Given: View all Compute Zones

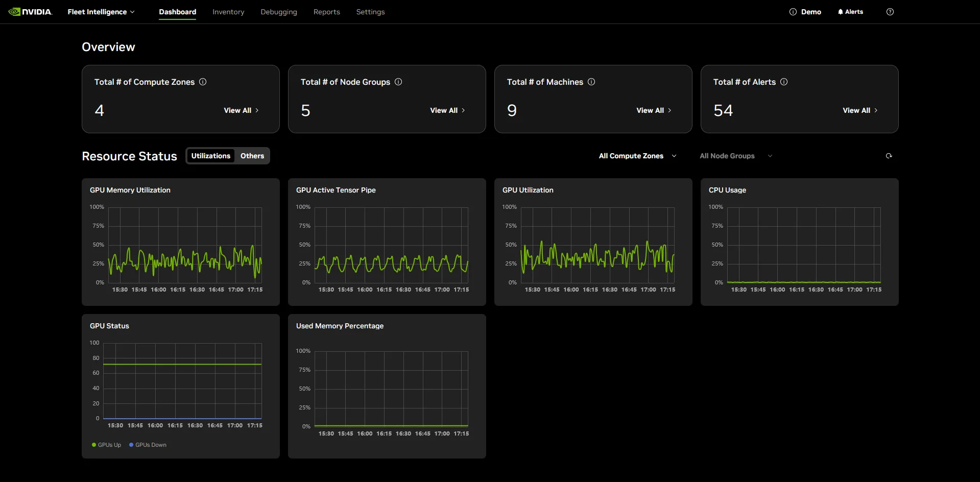Looking at the screenshot, I should (x=241, y=110).
